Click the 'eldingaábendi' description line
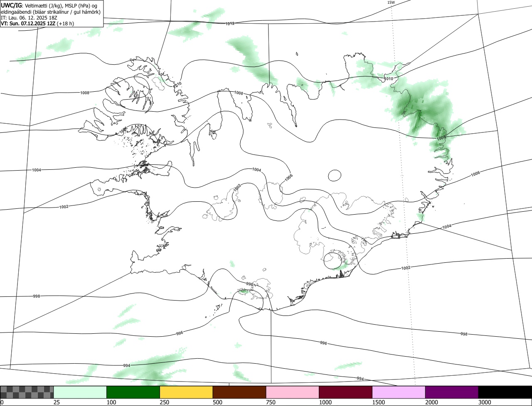The width and height of the screenshot is (532, 406). (x=51, y=12)
